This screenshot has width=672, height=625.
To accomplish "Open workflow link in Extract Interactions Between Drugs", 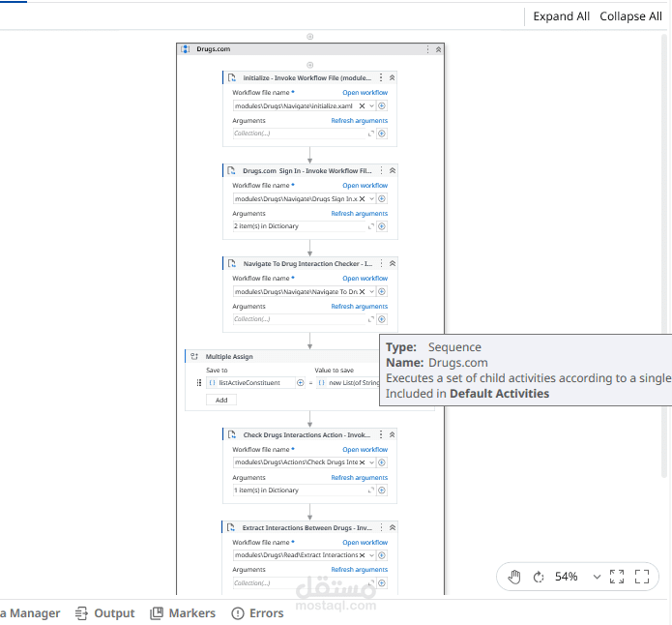I will pos(365,542).
